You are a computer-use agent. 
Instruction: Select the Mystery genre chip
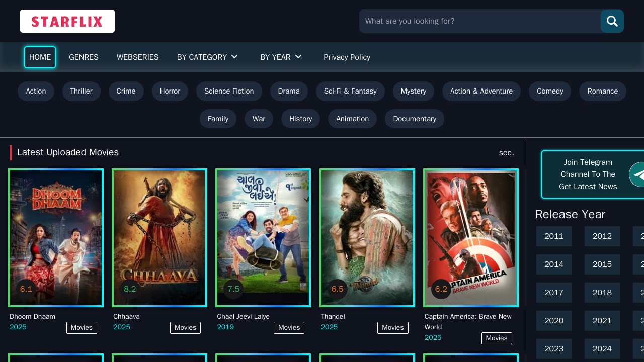point(414,91)
